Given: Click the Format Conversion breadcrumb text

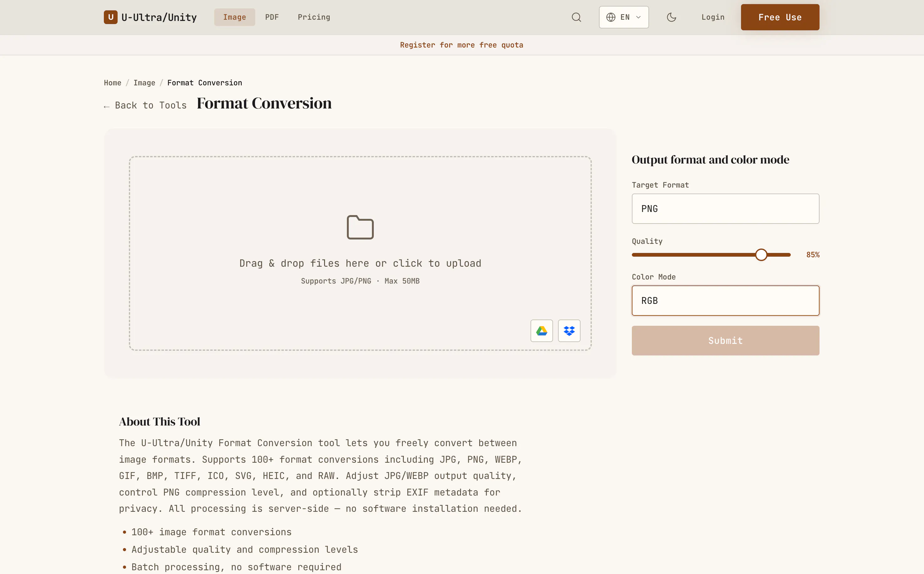Looking at the screenshot, I should (205, 83).
